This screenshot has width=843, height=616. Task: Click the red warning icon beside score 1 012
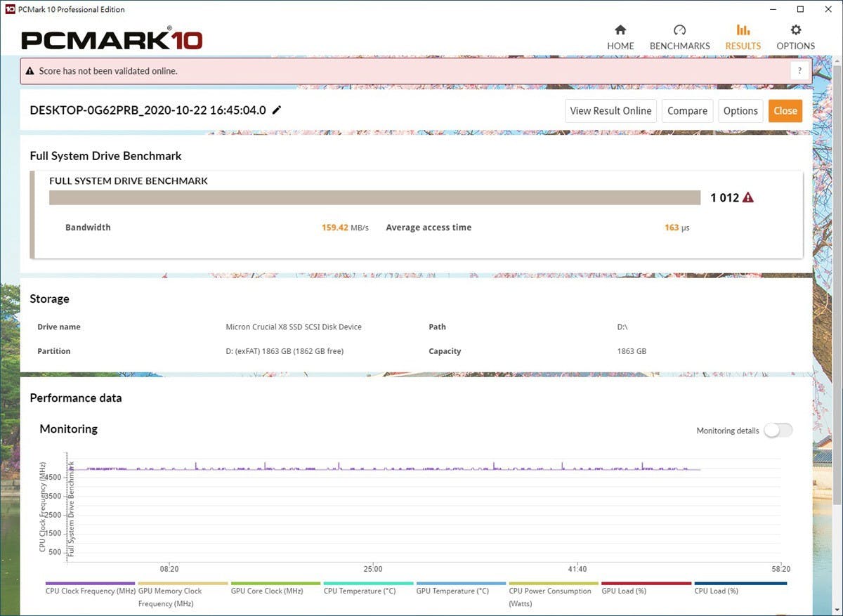coord(748,198)
